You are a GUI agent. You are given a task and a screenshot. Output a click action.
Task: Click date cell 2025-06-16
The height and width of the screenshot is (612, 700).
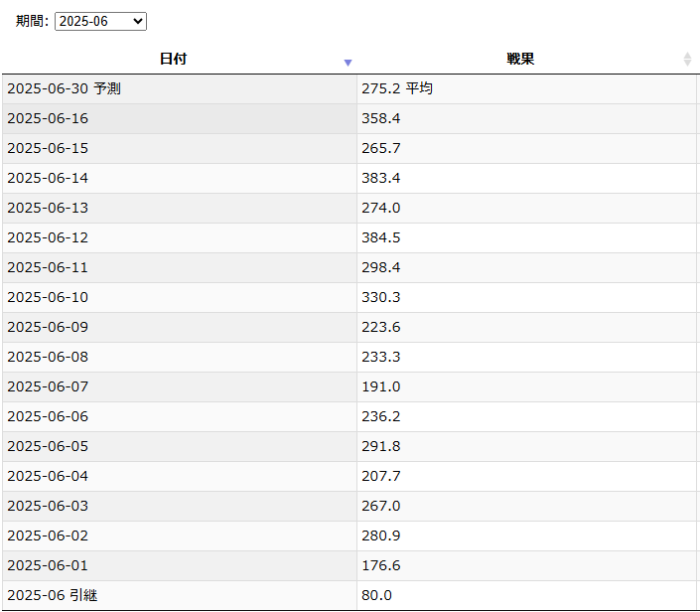coord(180,119)
